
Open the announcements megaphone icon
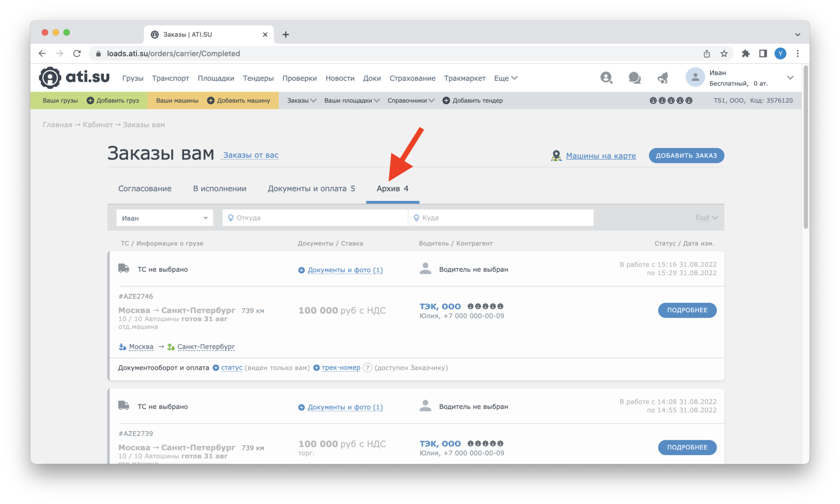tap(663, 77)
